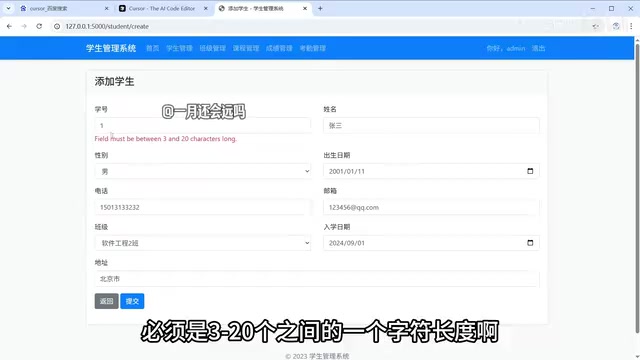
Task: Open the Chrome three-dot menu
Action: pyautogui.click(x=631, y=26)
